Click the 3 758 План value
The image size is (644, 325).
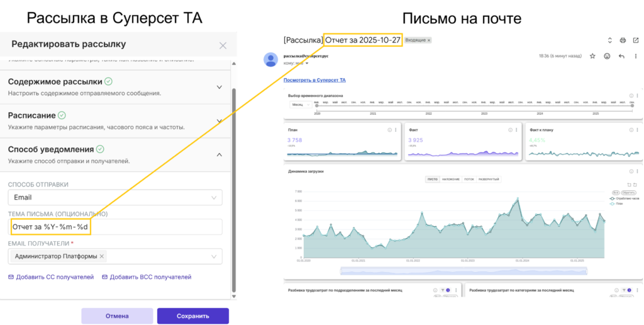295,140
